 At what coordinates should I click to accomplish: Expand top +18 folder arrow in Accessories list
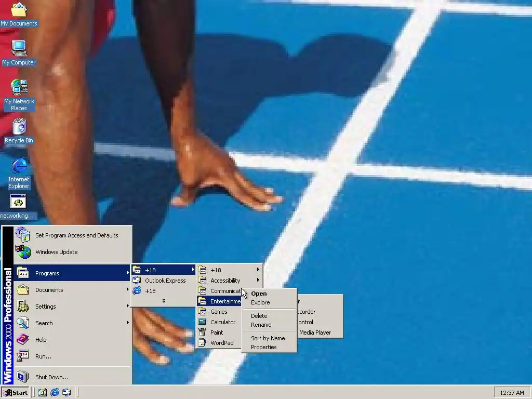(258, 270)
